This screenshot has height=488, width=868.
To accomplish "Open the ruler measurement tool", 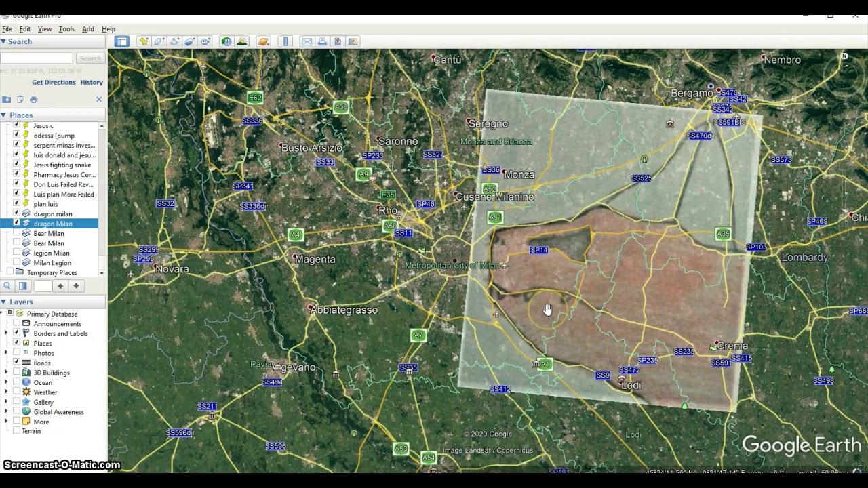I will 285,42.
